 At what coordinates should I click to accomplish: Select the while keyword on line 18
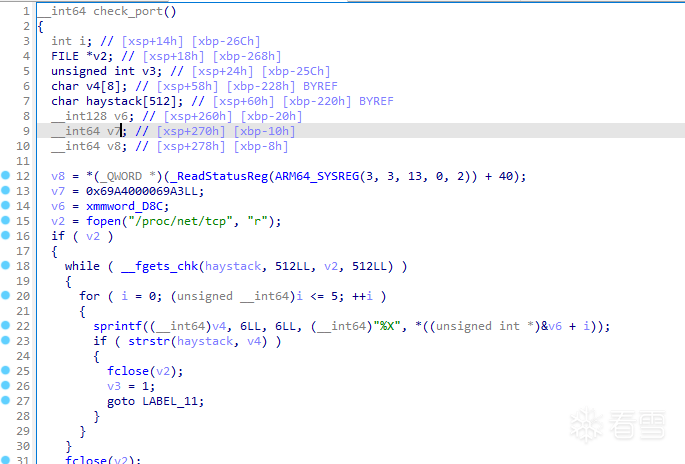pos(82,266)
